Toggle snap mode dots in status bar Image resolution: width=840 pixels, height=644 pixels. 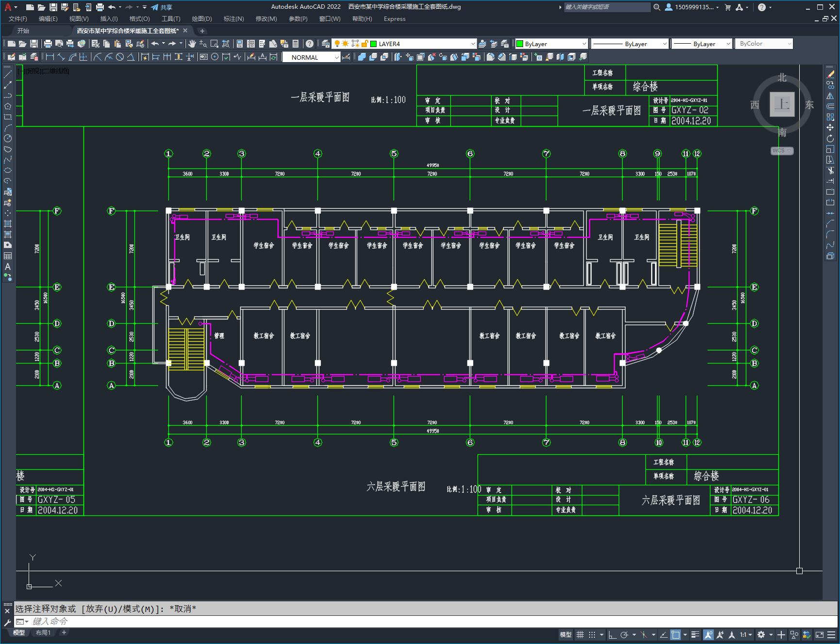pos(592,634)
